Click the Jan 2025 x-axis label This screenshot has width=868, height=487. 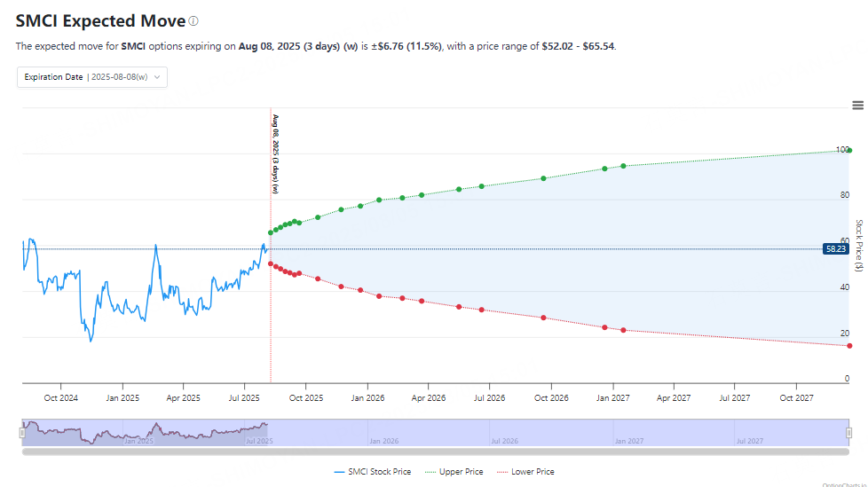(x=122, y=398)
